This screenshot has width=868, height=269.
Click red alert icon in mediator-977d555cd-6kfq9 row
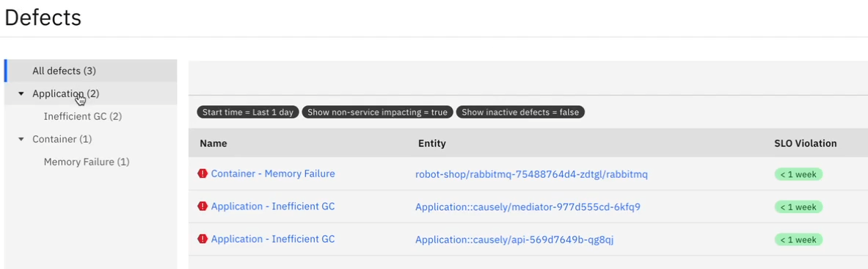click(x=203, y=207)
